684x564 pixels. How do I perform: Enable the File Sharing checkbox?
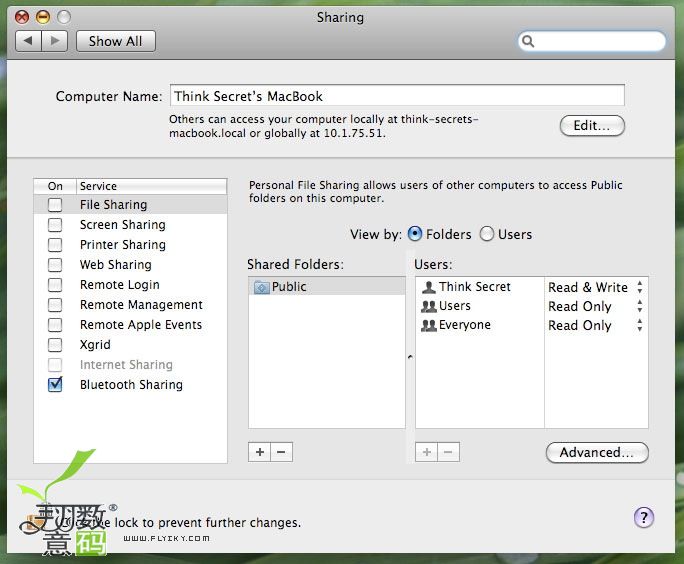(x=55, y=205)
